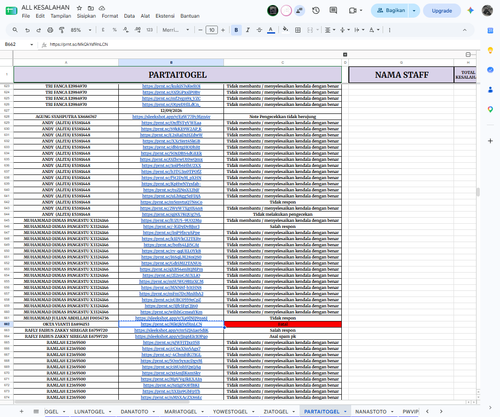Open the Bantuan menu
500x417 pixels.
click(190, 16)
